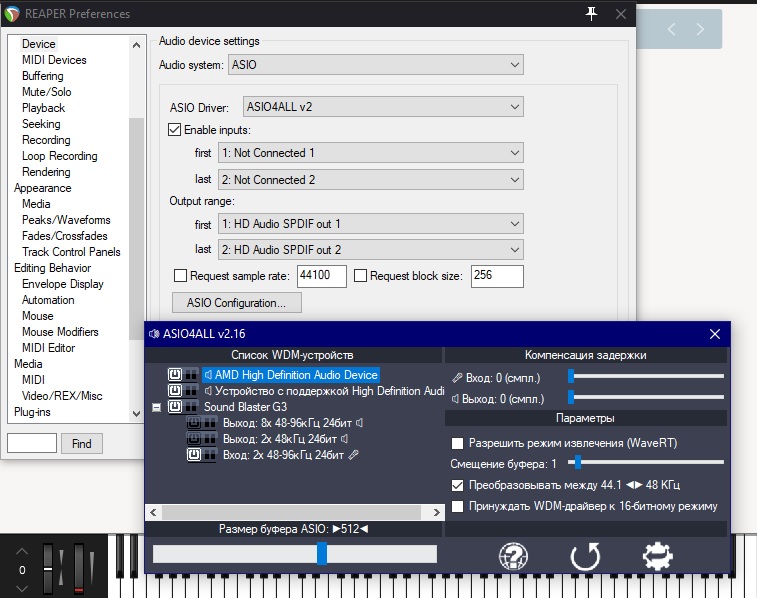
Task: Enable Принуждать WDM-драйвер к 16-битному режиму
Action: 457,506
